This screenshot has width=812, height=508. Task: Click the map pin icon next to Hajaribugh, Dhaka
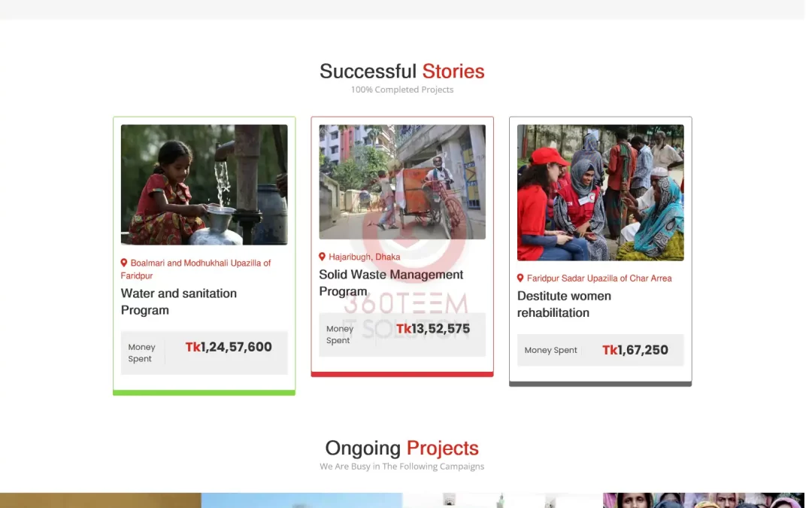323,257
